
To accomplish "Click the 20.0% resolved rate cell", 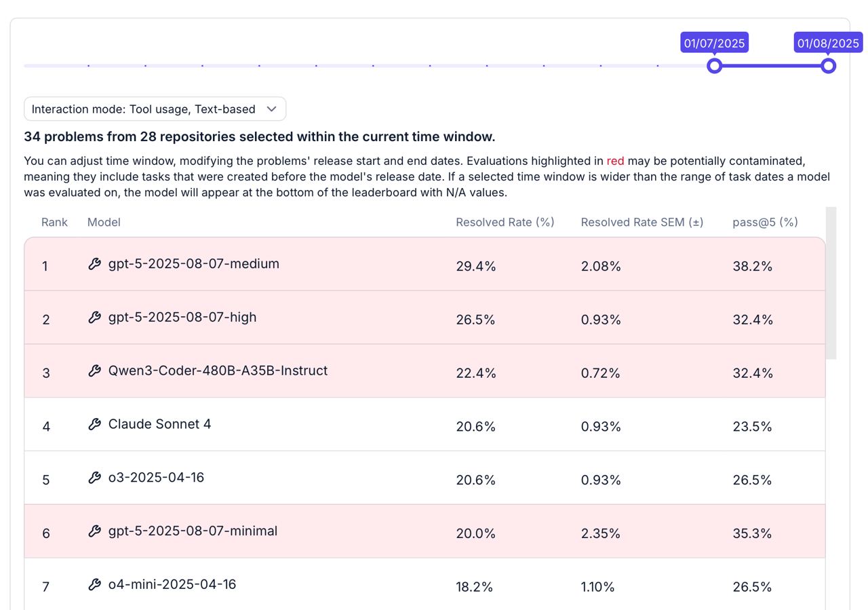I will 475,533.
